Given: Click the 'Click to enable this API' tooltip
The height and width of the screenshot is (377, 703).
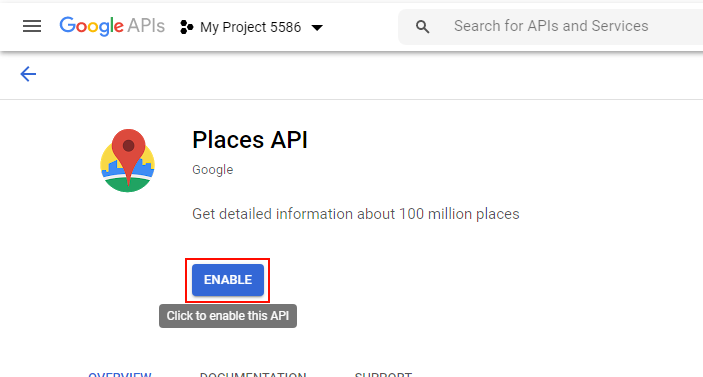Looking at the screenshot, I should (228, 316).
